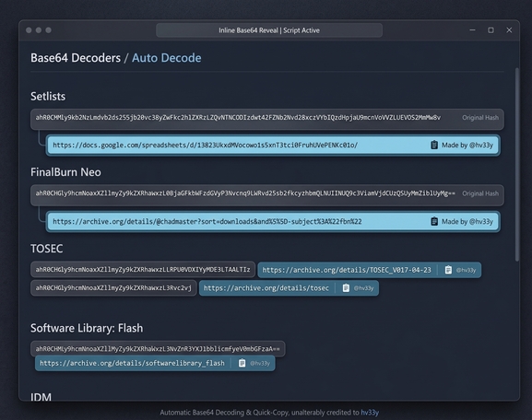Copy the FinalBurn Neo decoded URL
Screen dimensions: 532x420
point(434,221)
